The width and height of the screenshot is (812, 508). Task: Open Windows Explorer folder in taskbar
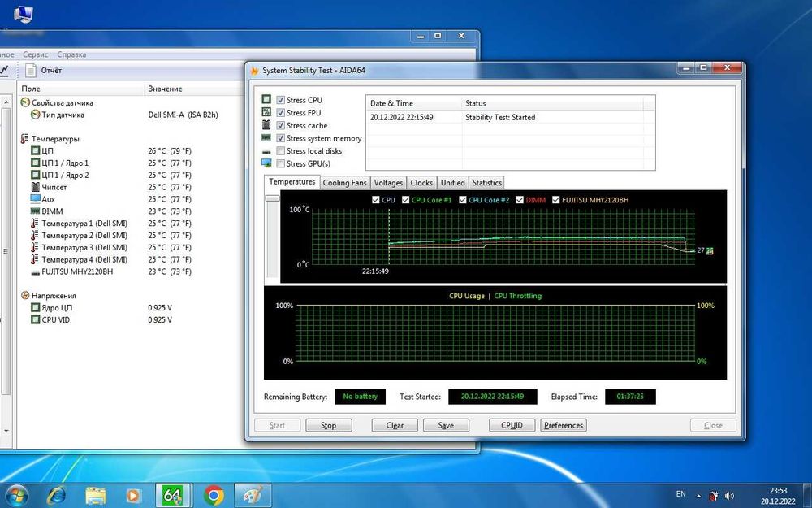pos(95,496)
